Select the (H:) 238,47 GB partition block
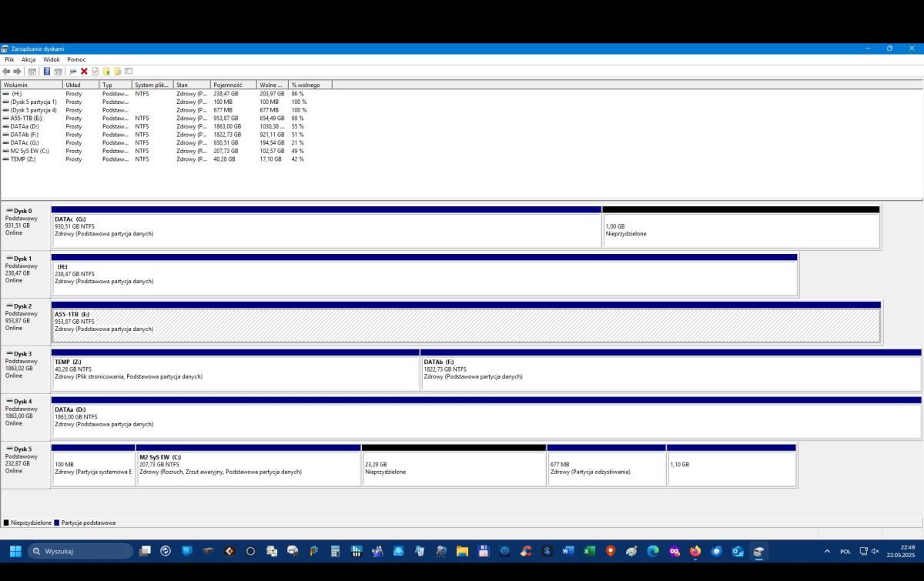The width and height of the screenshot is (924, 581). [x=424, y=275]
